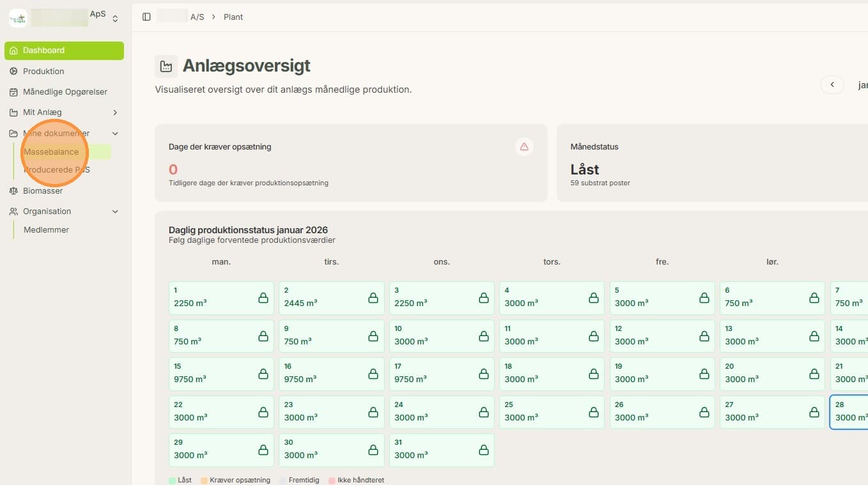The width and height of the screenshot is (868, 485).
Task: Click the Fremtidig legend label
Action: 304,481
